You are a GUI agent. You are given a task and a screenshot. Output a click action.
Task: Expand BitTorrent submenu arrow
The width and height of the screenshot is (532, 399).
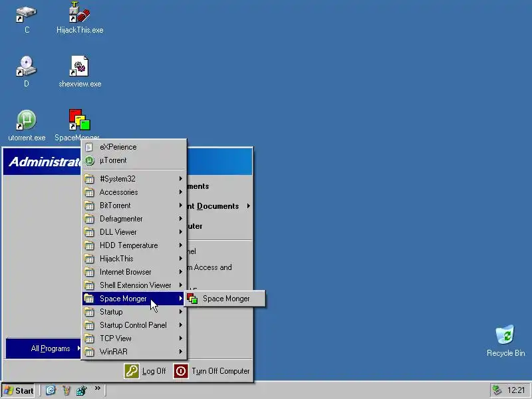pyautogui.click(x=181, y=205)
